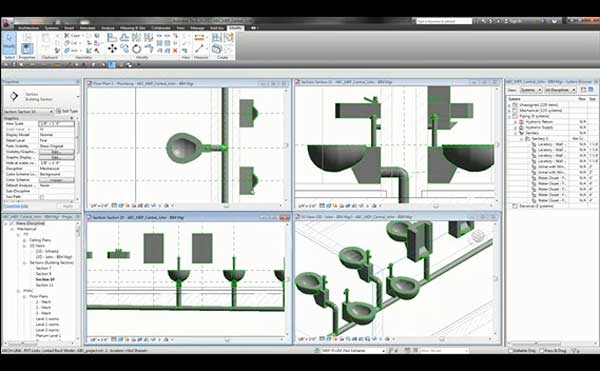Toggle the Sun Path checkbox
Viewport: 600px width, 371px height.
coord(42,197)
